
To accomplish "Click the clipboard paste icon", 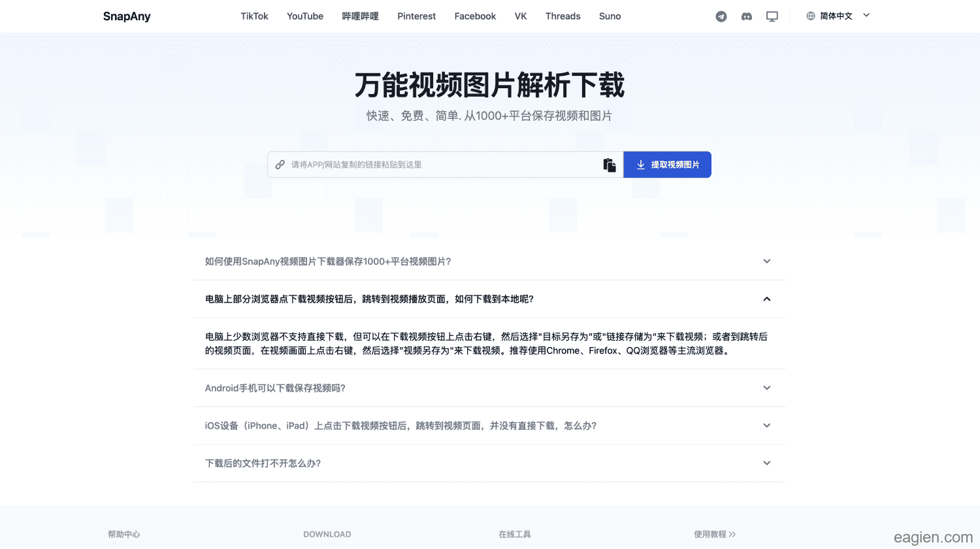I will 610,165.
